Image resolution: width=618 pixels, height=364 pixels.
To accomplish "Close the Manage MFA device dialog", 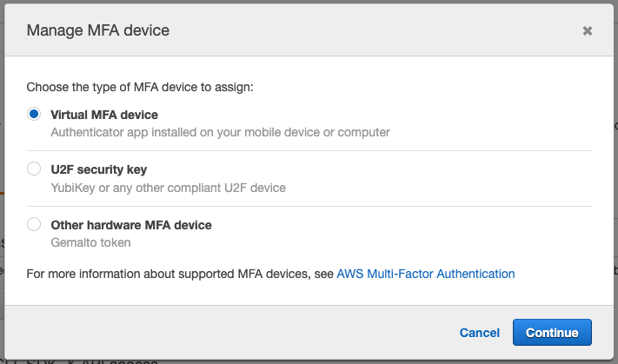I will click(x=588, y=30).
